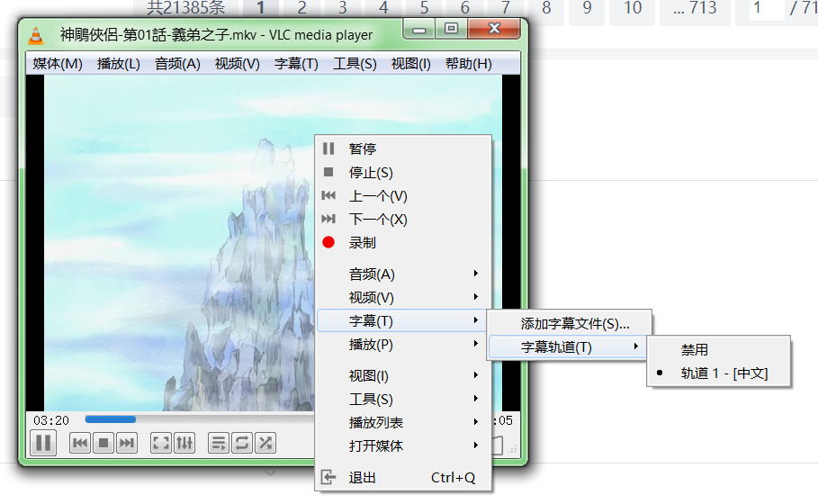The image size is (818, 504).
Task: Choose 下一个(X) from context menu
Action: [403, 219]
